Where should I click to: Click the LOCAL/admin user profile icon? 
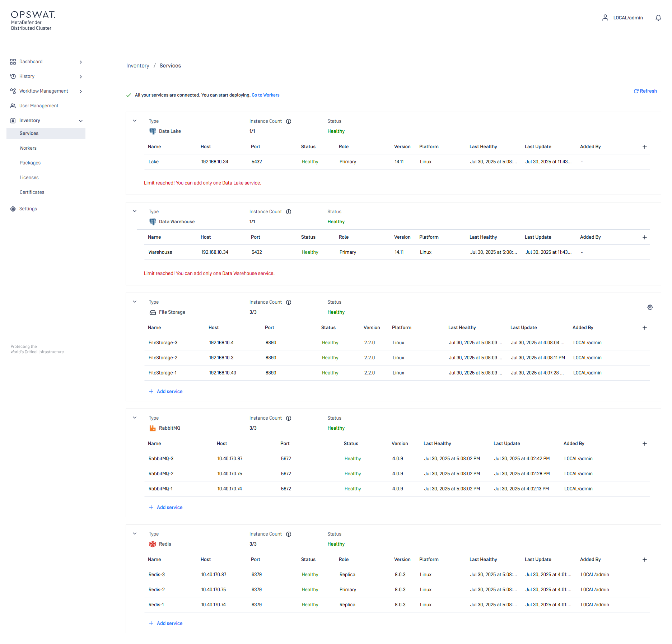pyautogui.click(x=605, y=18)
